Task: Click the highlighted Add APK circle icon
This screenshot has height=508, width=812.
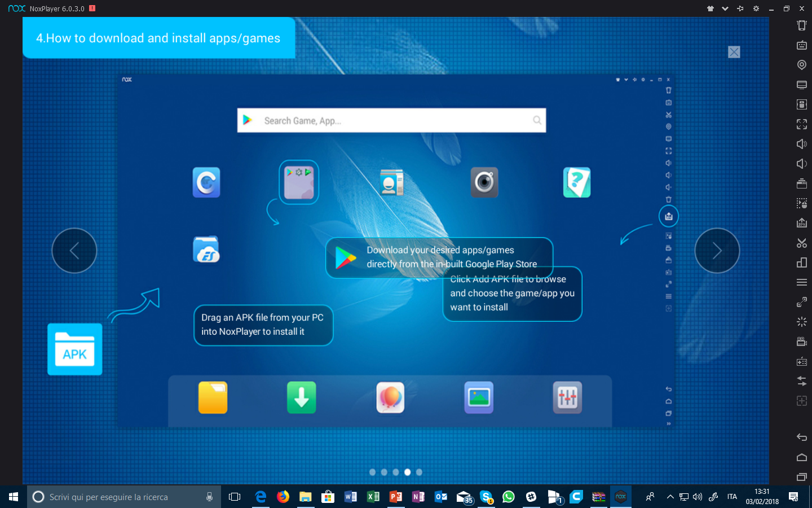Action: (x=668, y=216)
